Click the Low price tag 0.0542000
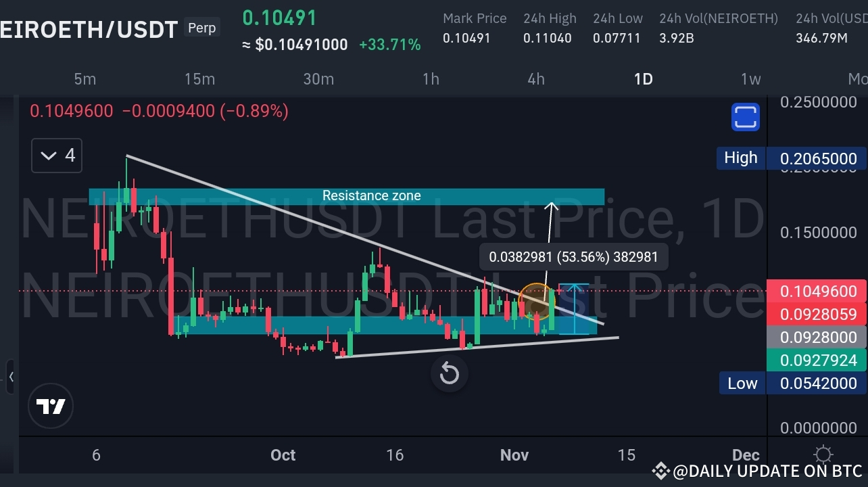The width and height of the screenshot is (868, 487). (817, 383)
